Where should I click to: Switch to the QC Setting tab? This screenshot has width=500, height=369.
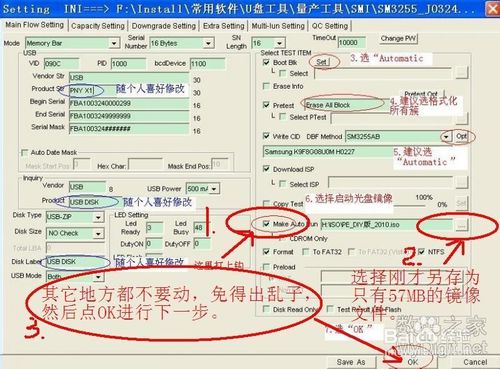(x=330, y=26)
